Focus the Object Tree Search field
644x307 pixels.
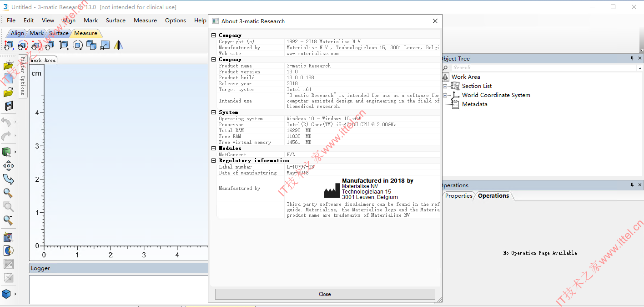click(x=543, y=67)
